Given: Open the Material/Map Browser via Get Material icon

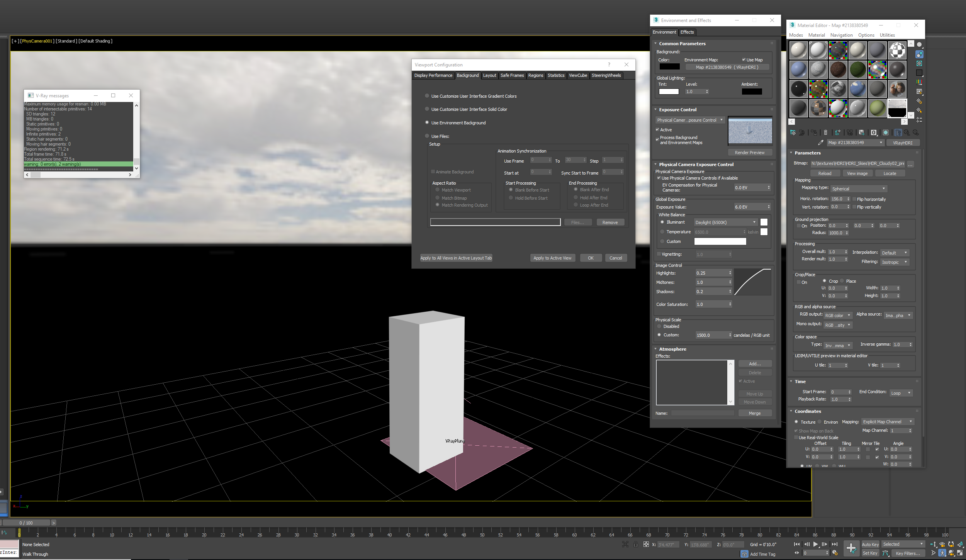Looking at the screenshot, I should pyautogui.click(x=793, y=132).
